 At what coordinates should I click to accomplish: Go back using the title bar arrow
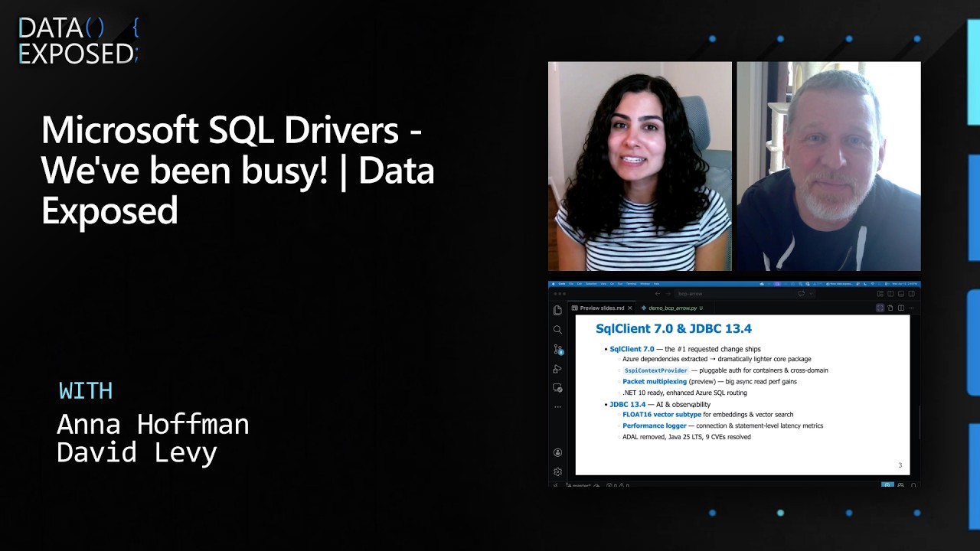tap(657, 294)
